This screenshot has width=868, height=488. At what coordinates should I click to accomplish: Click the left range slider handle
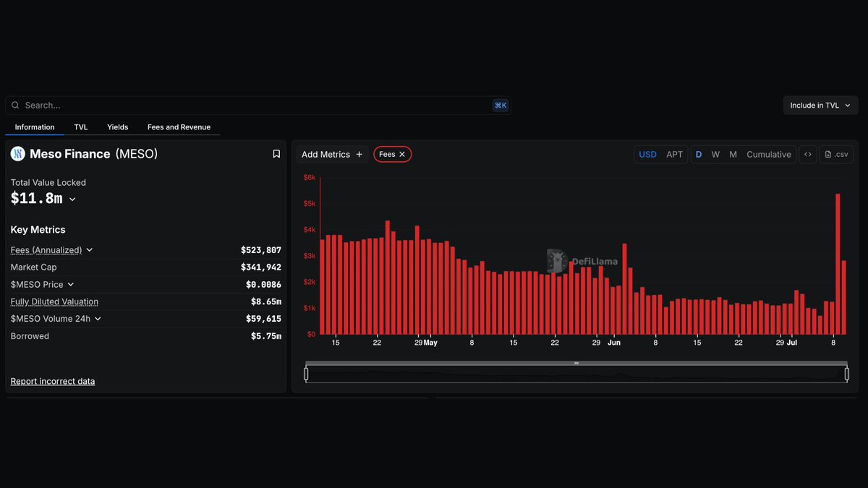[306, 374]
